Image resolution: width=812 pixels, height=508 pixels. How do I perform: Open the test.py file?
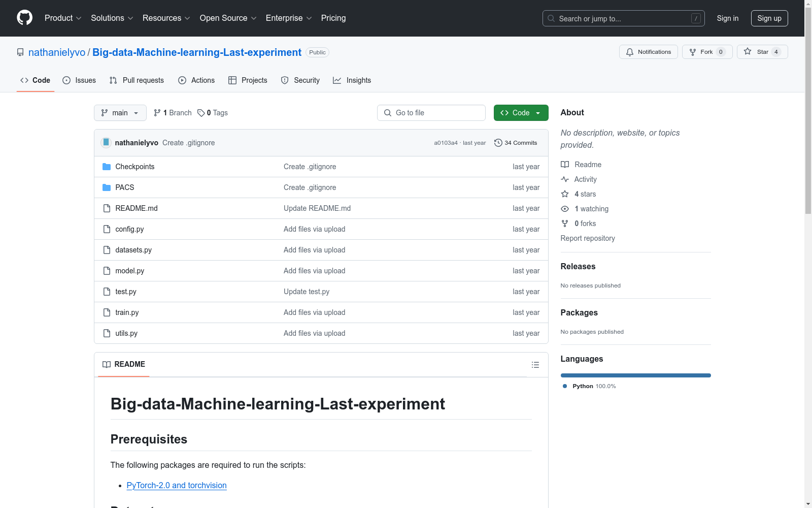(126, 292)
